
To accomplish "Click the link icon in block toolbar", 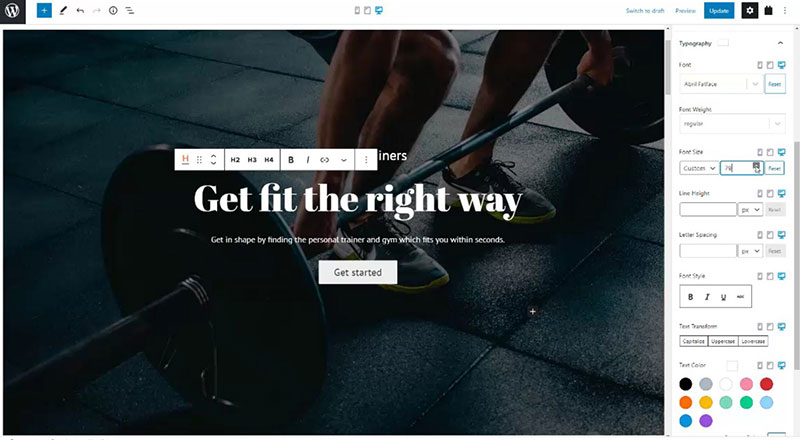I will click(x=324, y=160).
